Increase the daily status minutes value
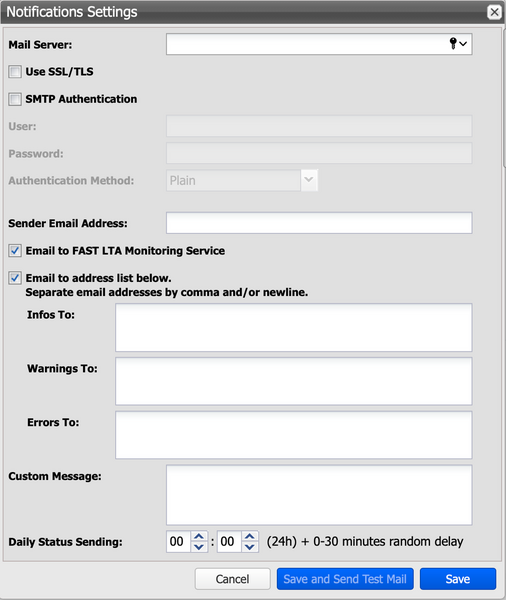Image resolution: width=506 pixels, height=600 pixels. pos(250,536)
